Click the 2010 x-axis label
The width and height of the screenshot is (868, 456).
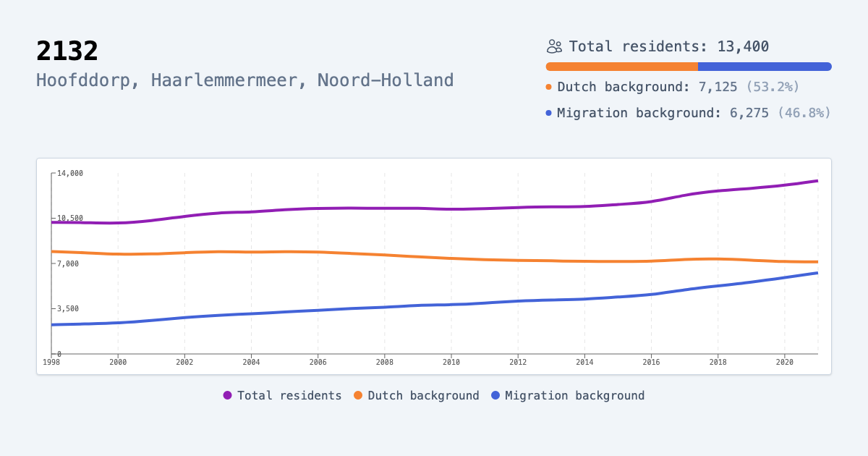[451, 361]
